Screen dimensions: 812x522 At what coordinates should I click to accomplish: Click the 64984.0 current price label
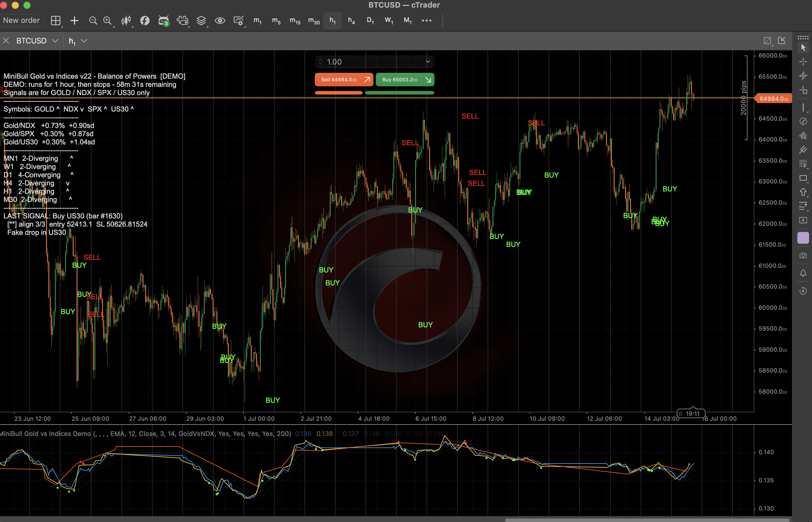[773, 99]
